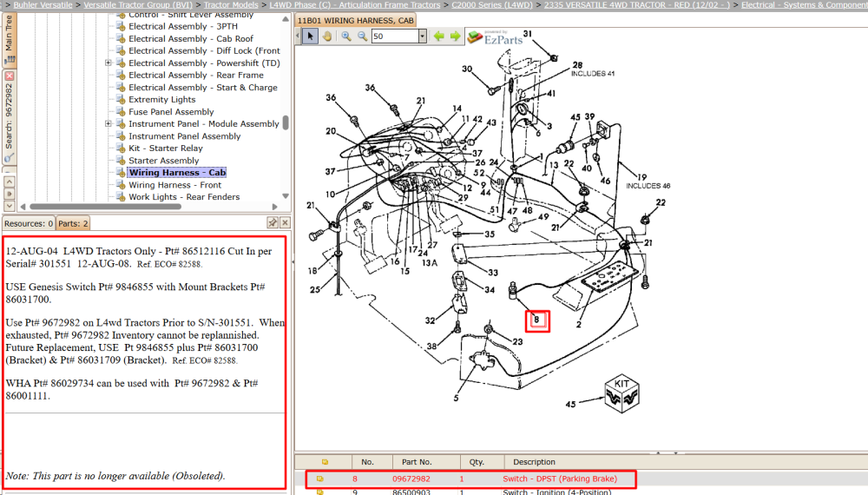Click the up arrow button in side strip
868x495 pixels.
[x=10, y=181]
